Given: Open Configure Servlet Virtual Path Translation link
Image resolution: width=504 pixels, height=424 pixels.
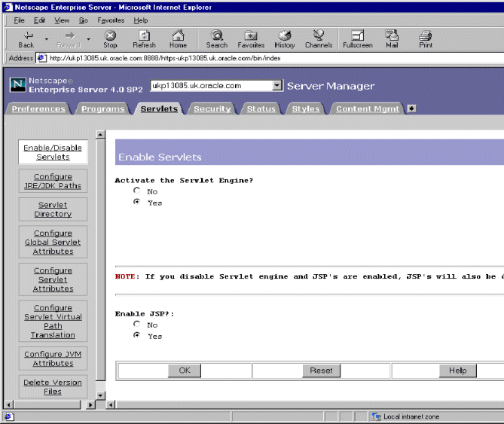Looking at the screenshot, I should coord(53,322).
